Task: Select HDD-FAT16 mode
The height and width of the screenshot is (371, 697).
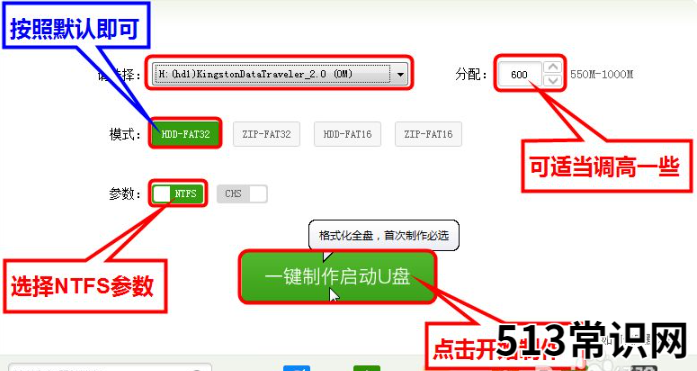Action: [x=347, y=134]
